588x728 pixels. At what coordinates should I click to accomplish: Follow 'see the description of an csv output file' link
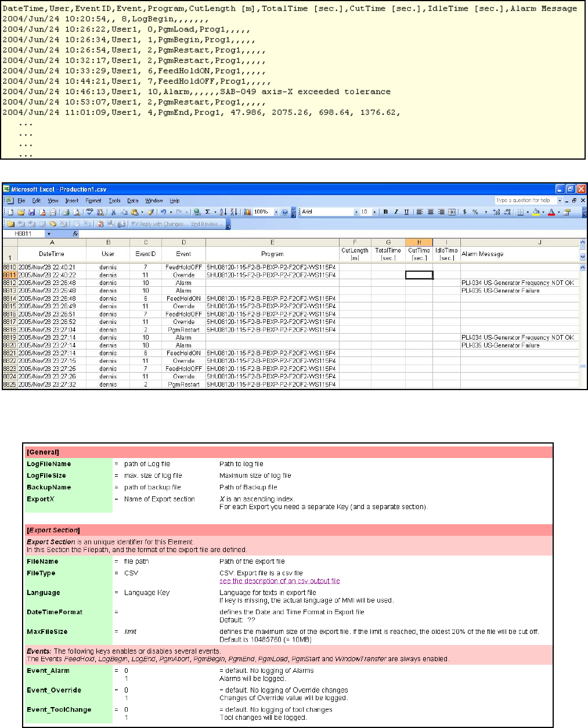pos(280,581)
